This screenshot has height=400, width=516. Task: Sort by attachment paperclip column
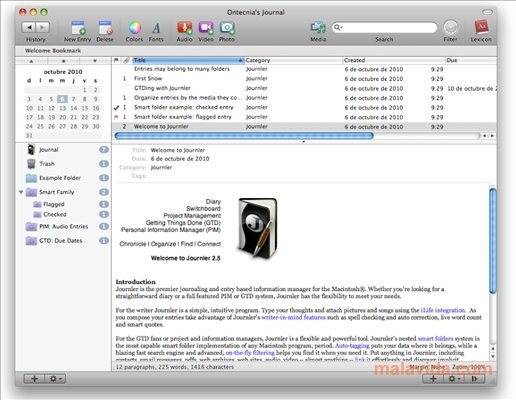click(126, 60)
